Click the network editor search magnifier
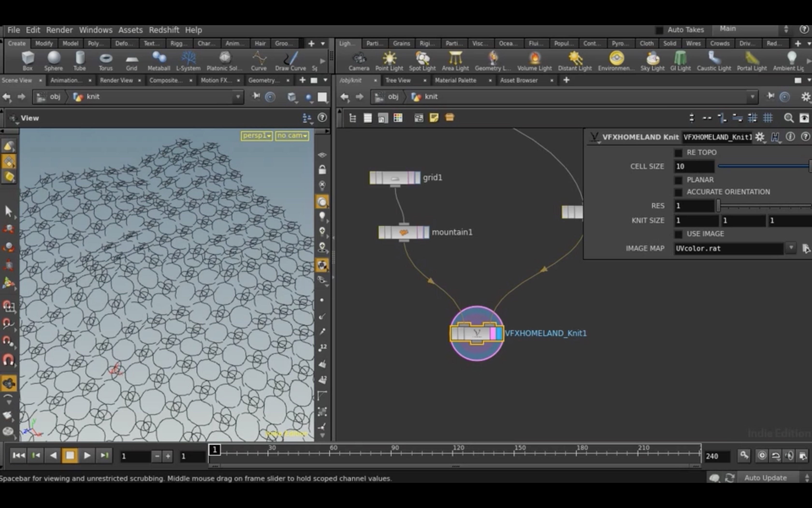The height and width of the screenshot is (508, 812). pos(789,118)
